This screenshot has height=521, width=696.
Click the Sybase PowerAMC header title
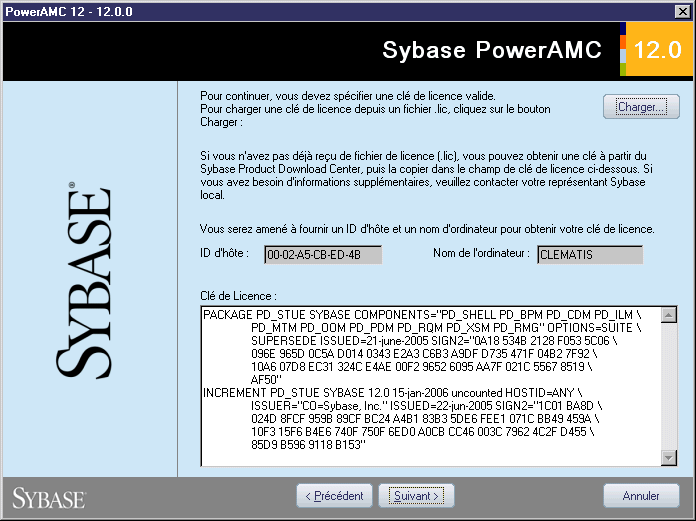coord(492,50)
